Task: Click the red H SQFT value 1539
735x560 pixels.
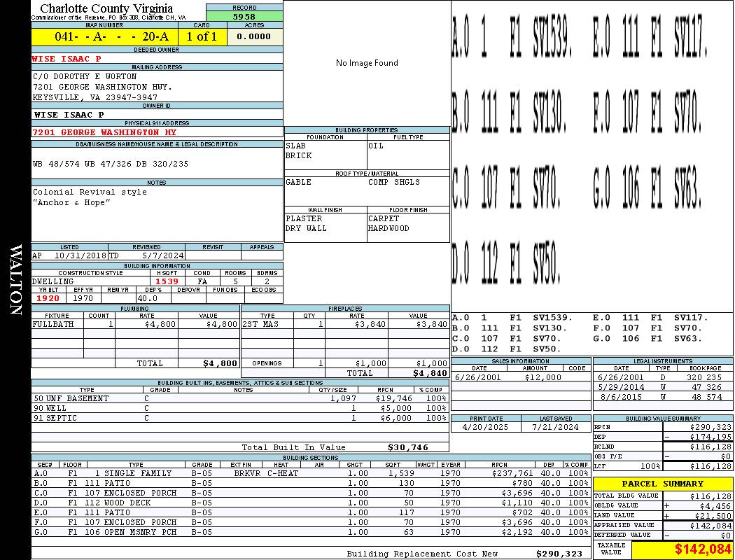Action: pyautogui.click(x=167, y=281)
